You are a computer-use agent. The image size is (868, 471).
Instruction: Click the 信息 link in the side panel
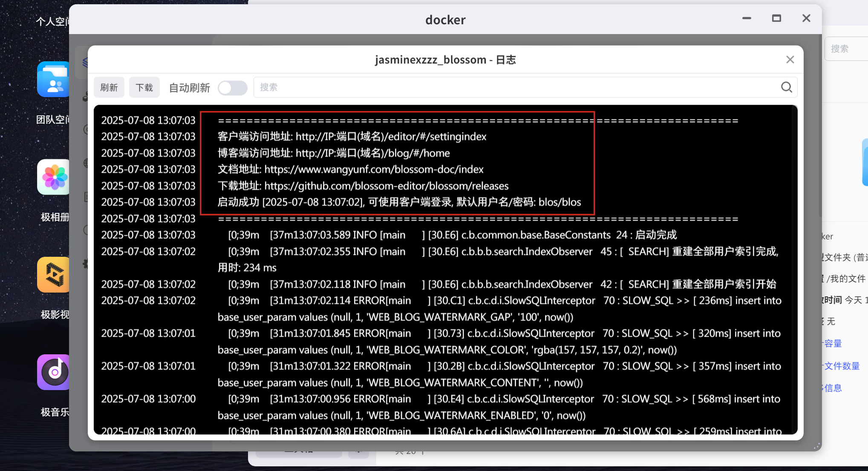[833, 388]
